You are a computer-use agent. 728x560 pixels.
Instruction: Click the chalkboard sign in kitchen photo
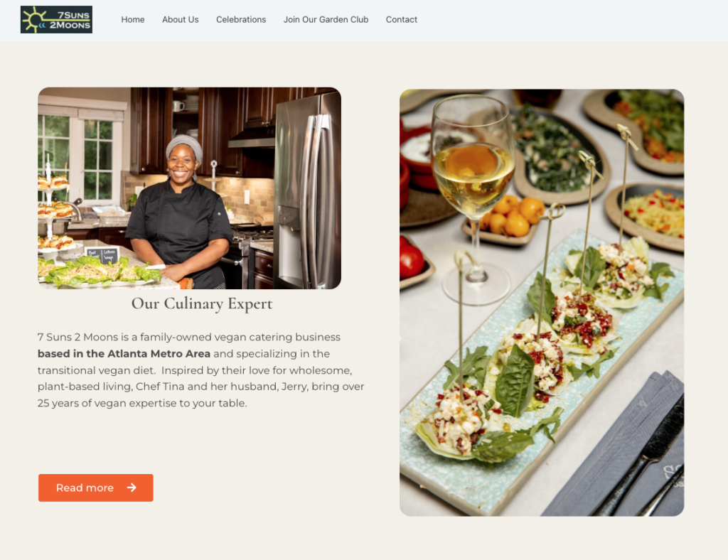tap(102, 255)
